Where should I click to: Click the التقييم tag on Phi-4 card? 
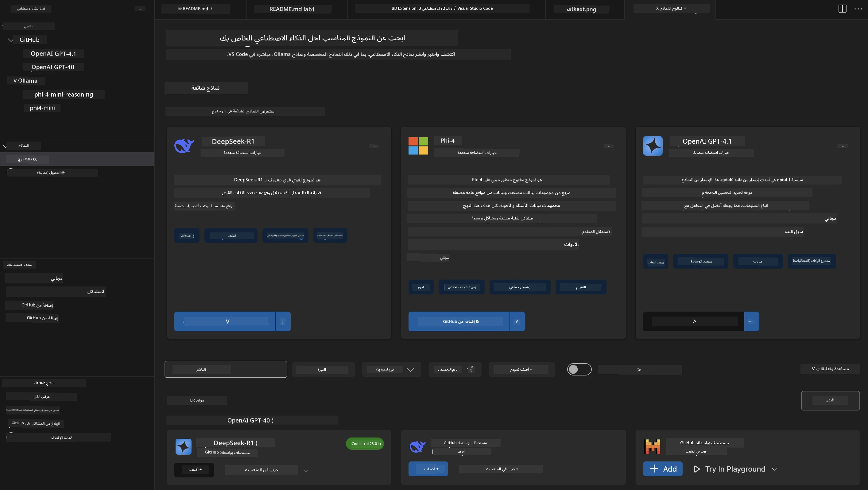581,287
